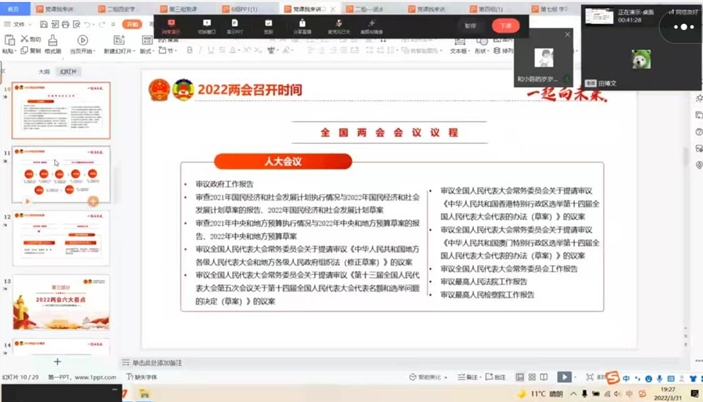
Task: Select the 2022两会六大看点 slide thumbnail
Action: click(x=61, y=305)
